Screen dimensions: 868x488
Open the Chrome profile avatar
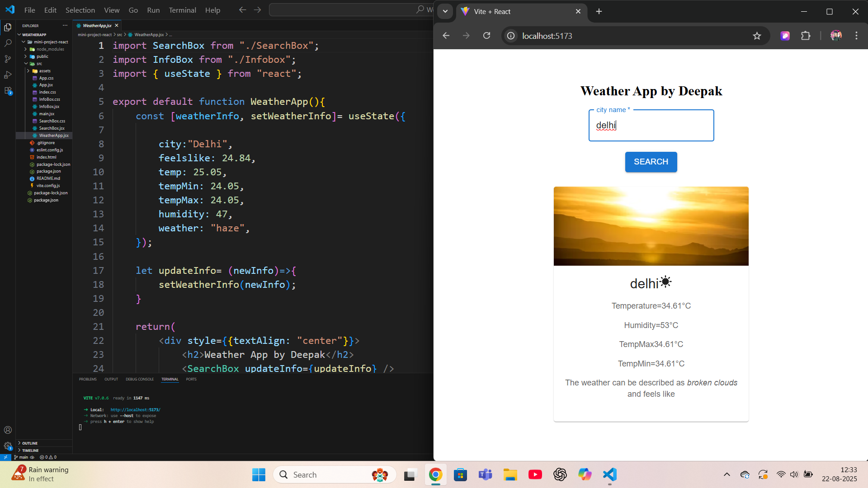pyautogui.click(x=836, y=36)
